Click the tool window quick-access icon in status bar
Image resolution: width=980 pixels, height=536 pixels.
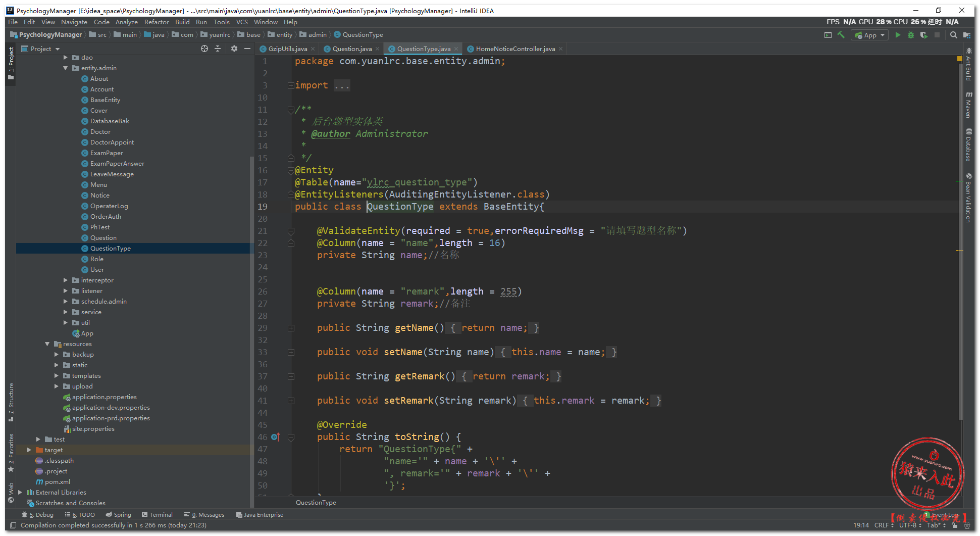click(x=13, y=525)
